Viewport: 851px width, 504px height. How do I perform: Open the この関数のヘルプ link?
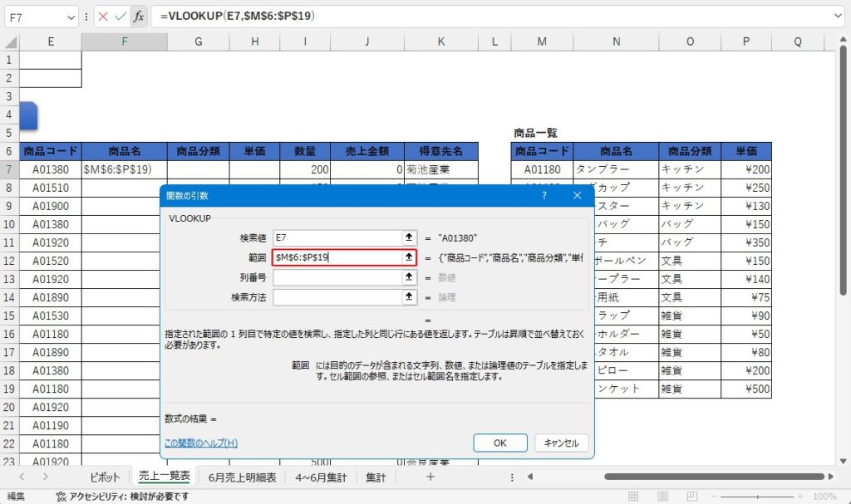201,443
